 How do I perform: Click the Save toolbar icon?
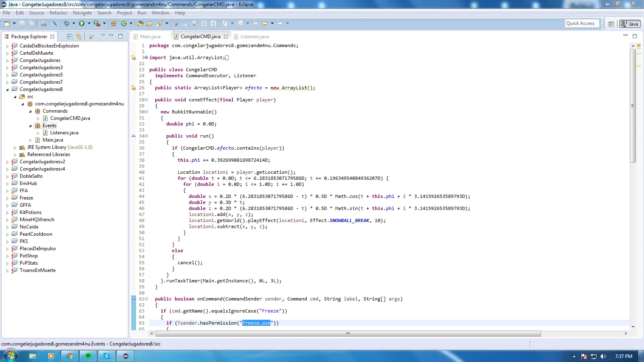22,23
